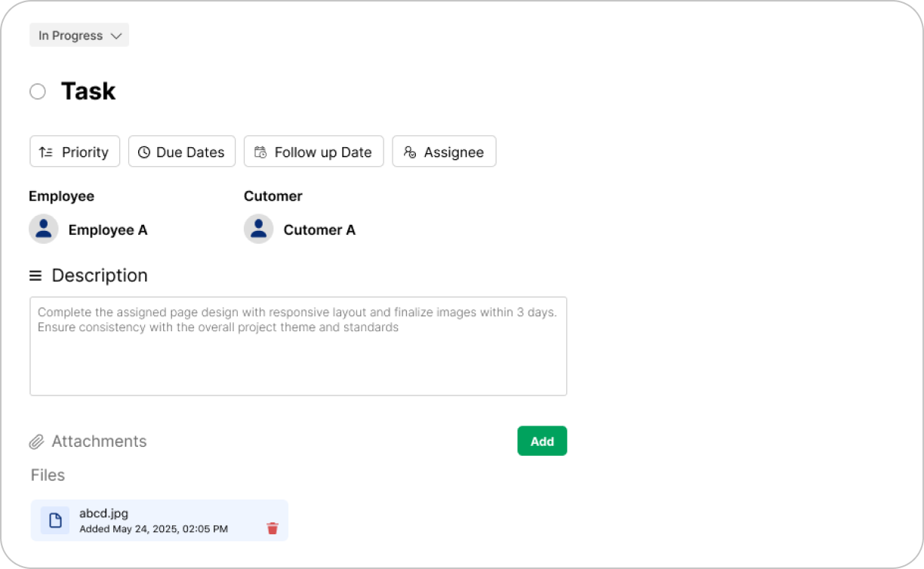
Task: Click the file icon next to abcd.jpg
Action: click(x=55, y=521)
